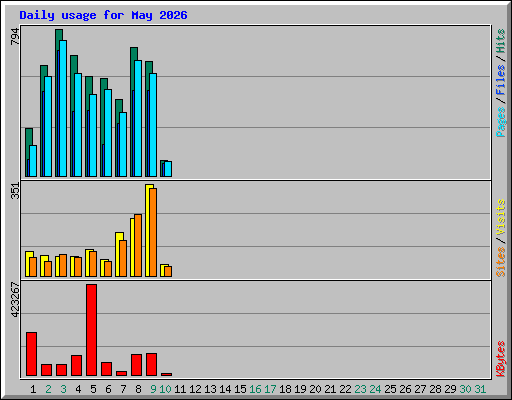The width and height of the screenshot is (512, 400).
Task: Click the chart title 'Daily usage for May 2026'
Action: [x=103, y=15]
